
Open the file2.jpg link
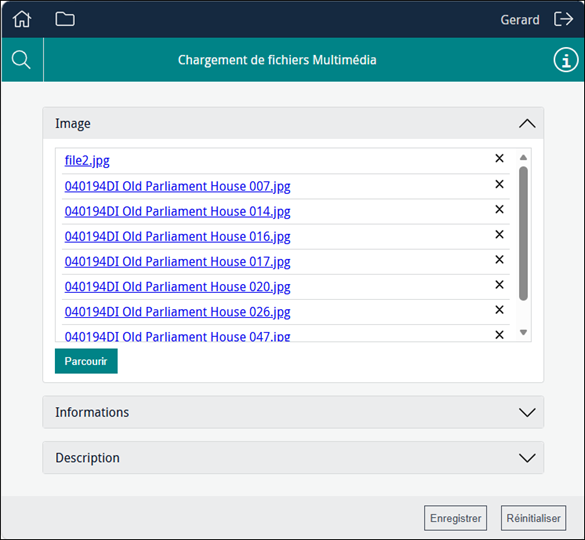[87, 161]
